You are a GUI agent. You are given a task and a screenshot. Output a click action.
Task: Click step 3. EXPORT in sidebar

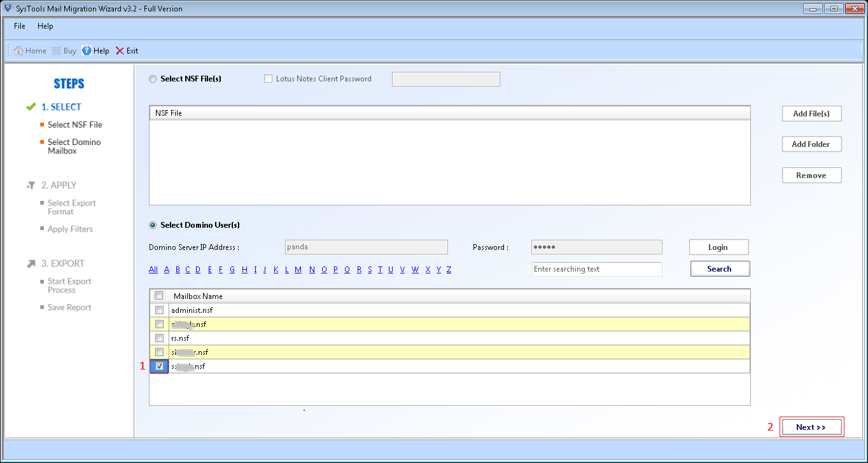63,263
